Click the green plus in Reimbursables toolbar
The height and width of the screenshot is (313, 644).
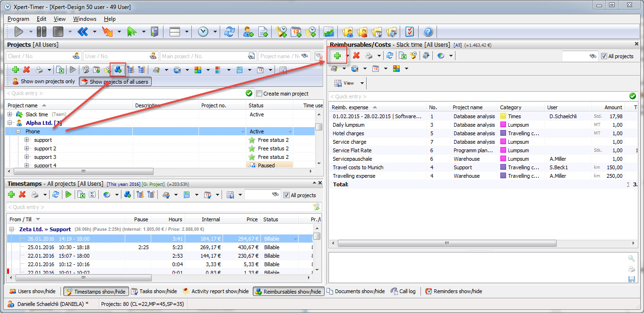point(337,56)
